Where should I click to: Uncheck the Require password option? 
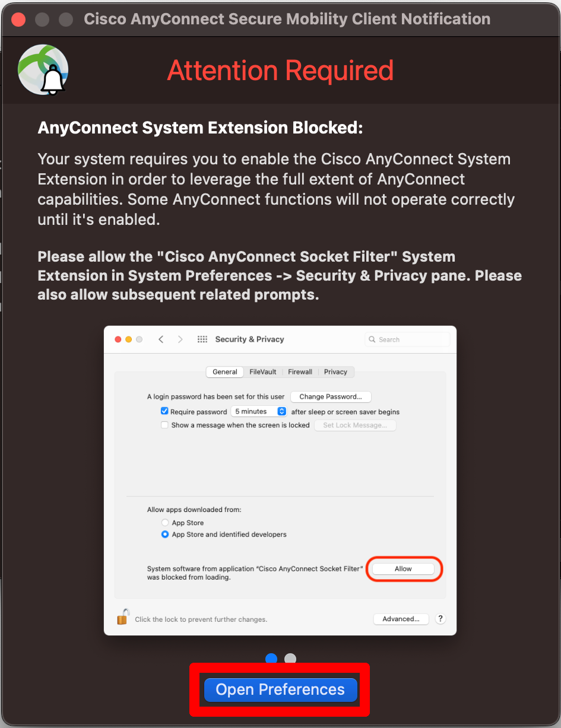(x=164, y=411)
